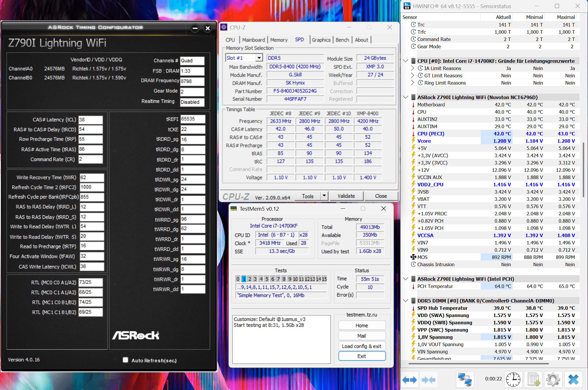Open HWiNFO sensor settings gear icon

(x=553, y=380)
